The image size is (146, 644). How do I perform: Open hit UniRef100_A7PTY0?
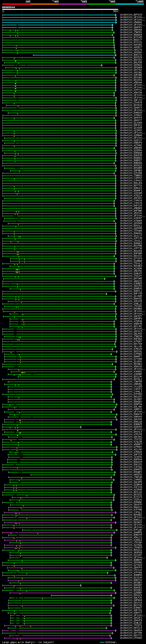click(131, 90)
